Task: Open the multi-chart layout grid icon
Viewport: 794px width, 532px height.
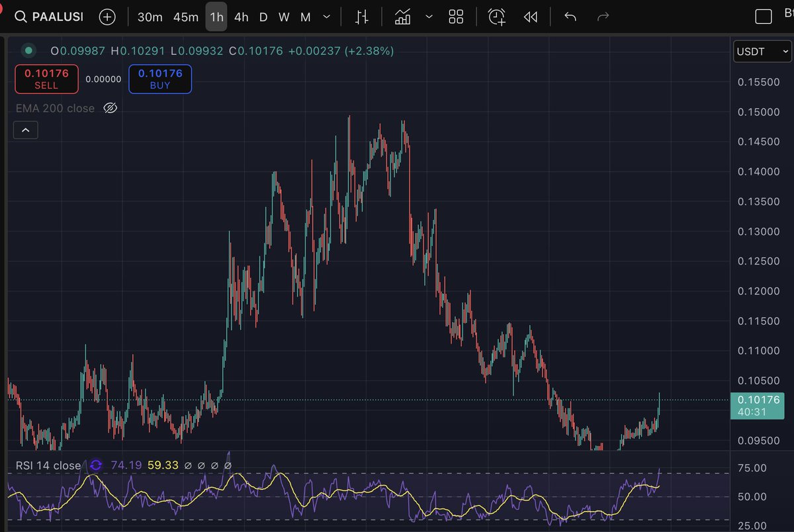Action: pyautogui.click(x=456, y=17)
